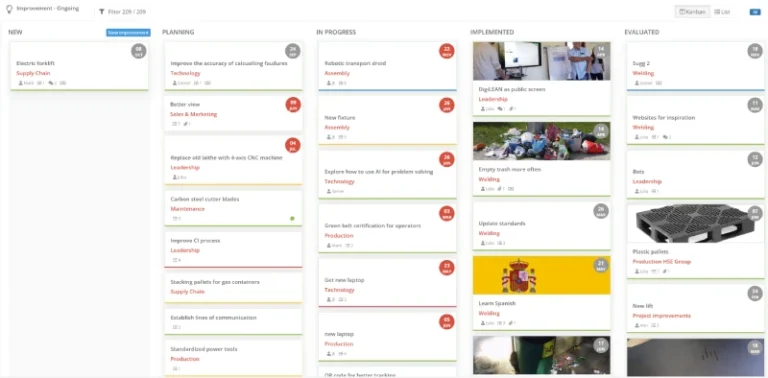Open Improve the accuracy of calculating failures
Image resolution: width=768 pixels, height=378 pixels.
coord(229,63)
